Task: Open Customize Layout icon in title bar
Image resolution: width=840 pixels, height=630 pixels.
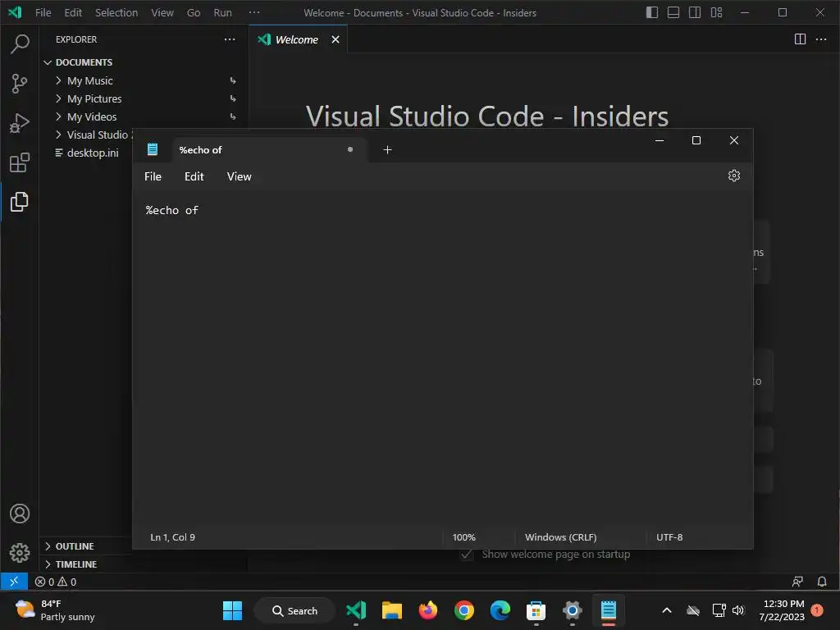Action: pyautogui.click(x=717, y=12)
